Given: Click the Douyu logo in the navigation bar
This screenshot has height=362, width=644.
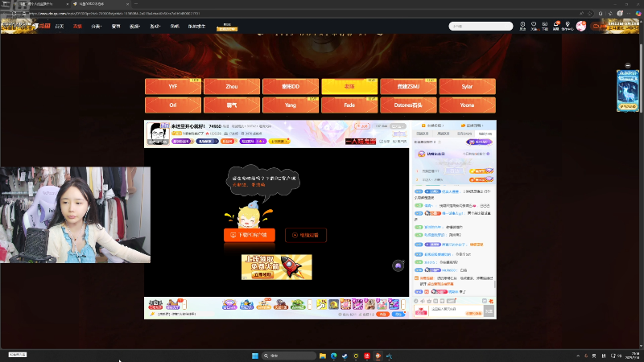Looking at the screenshot, I should click(43, 26).
